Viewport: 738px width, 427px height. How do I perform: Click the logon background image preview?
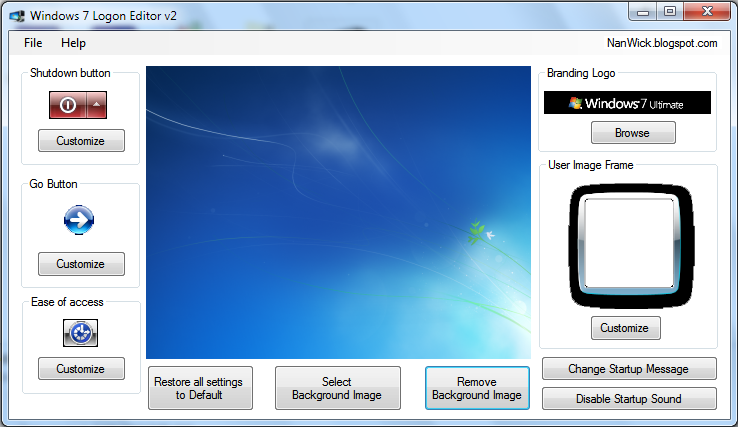[338, 212]
